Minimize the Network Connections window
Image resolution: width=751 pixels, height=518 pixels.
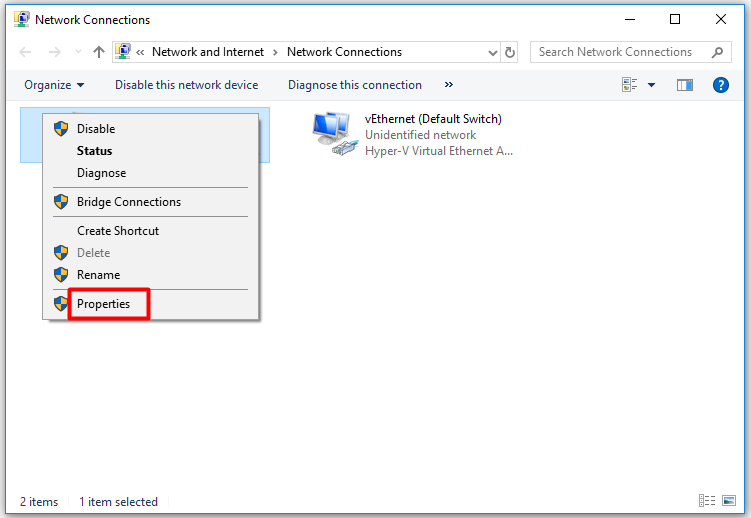[630, 20]
